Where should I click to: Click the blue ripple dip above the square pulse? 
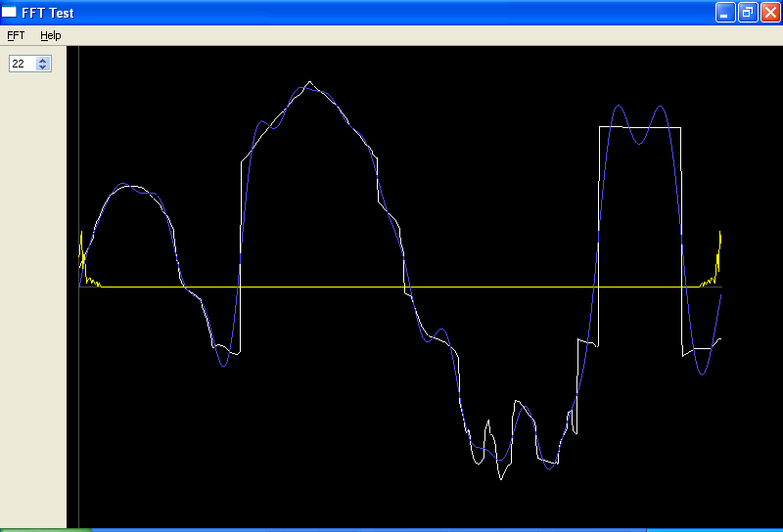pos(639,143)
